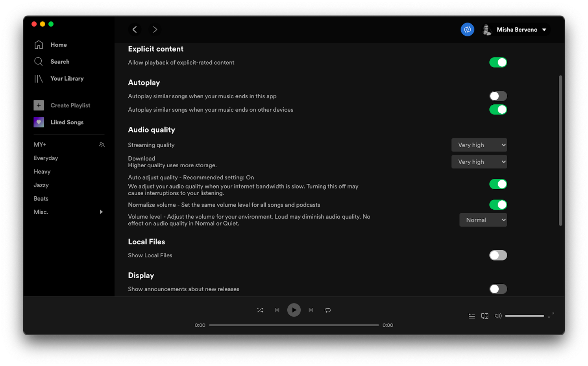Open the play queue

click(x=472, y=316)
